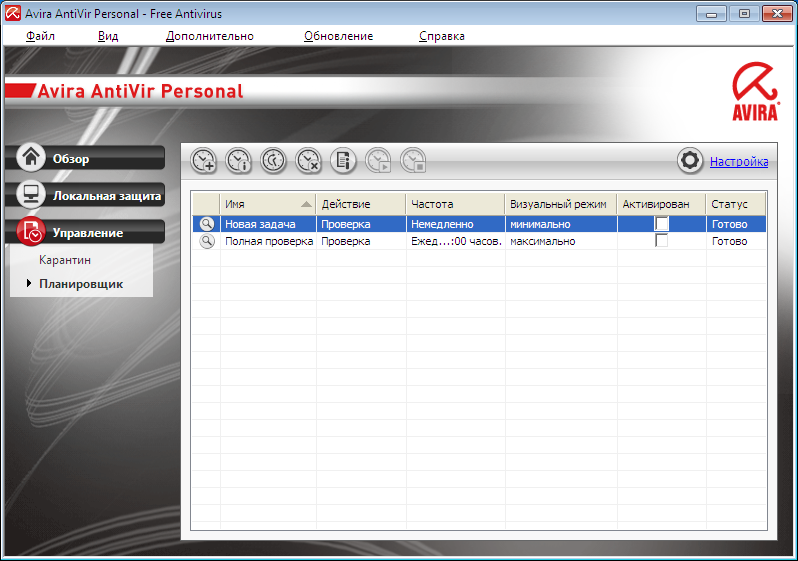The width and height of the screenshot is (798, 561).
Task: Maximize the Avira window
Action: (x=744, y=14)
